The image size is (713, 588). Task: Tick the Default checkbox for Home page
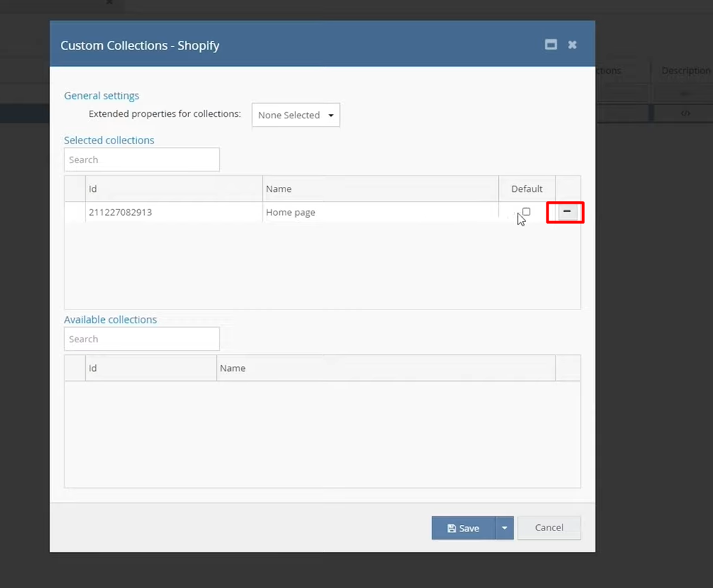[526, 211]
